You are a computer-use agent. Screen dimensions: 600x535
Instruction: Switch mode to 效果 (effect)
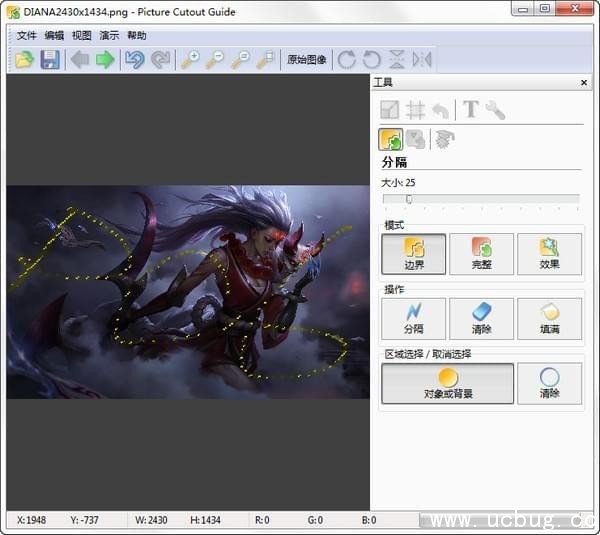[549, 254]
